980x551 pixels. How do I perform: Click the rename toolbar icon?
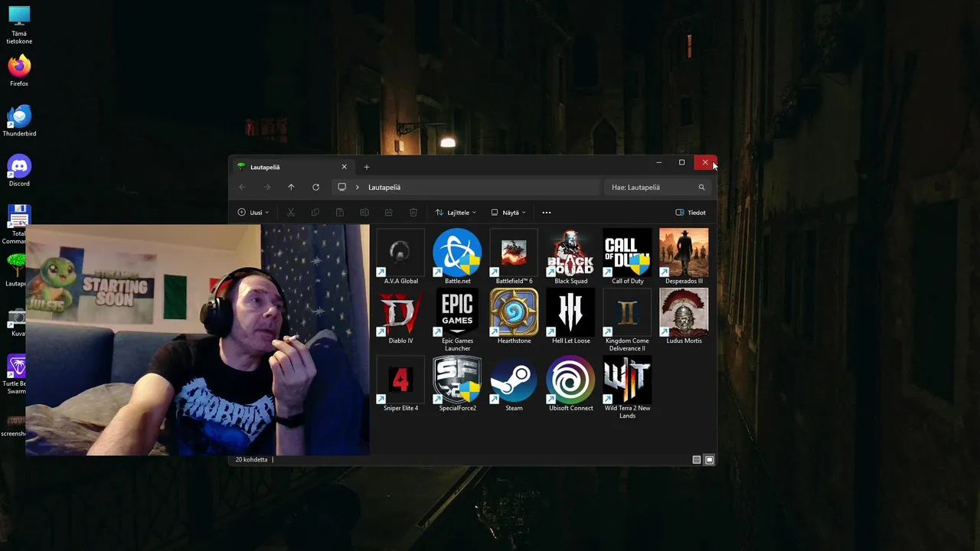[364, 213]
